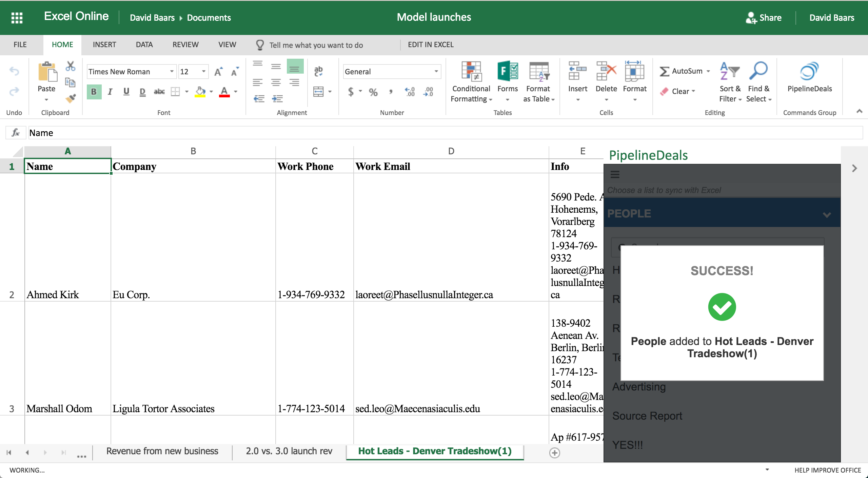Click EDIT IN EXCEL link
Viewport: 868px width, 478px height.
[x=431, y=45]
